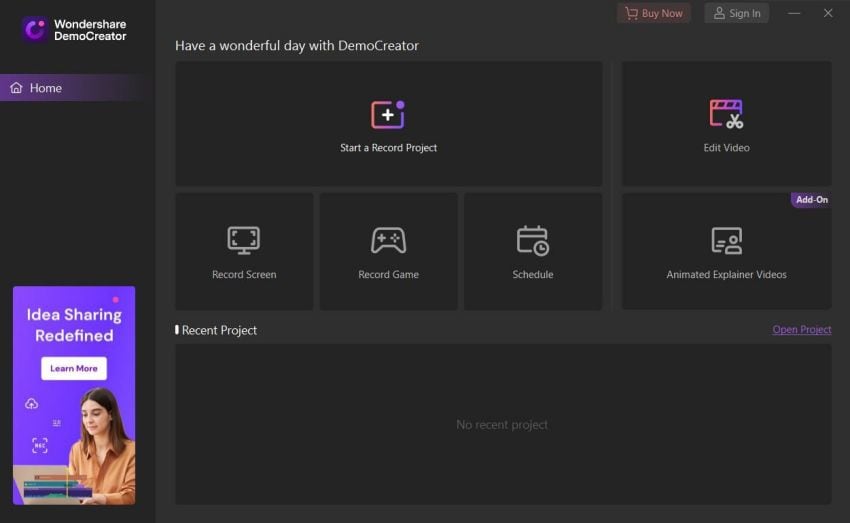Click the Add-On badge on Animated Explainer

(x=812, y=199)
